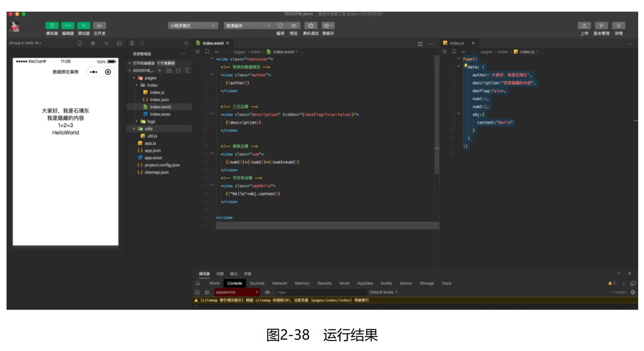The width and height of the screenshot is (644, 351).
Task: Collapse the debugger panel chevron
Action: point(619,274)
